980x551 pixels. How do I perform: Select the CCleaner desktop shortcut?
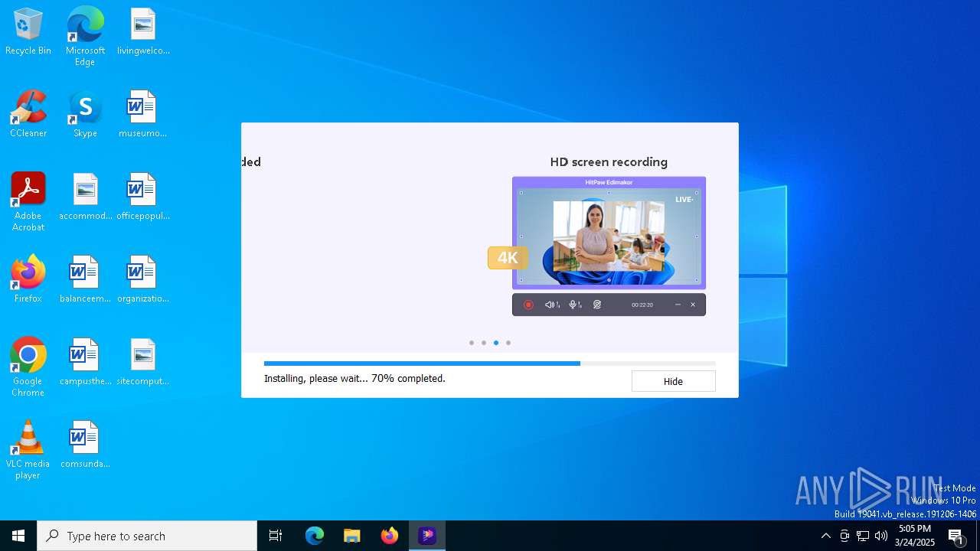pyautogui.click(x=28, y=115)
